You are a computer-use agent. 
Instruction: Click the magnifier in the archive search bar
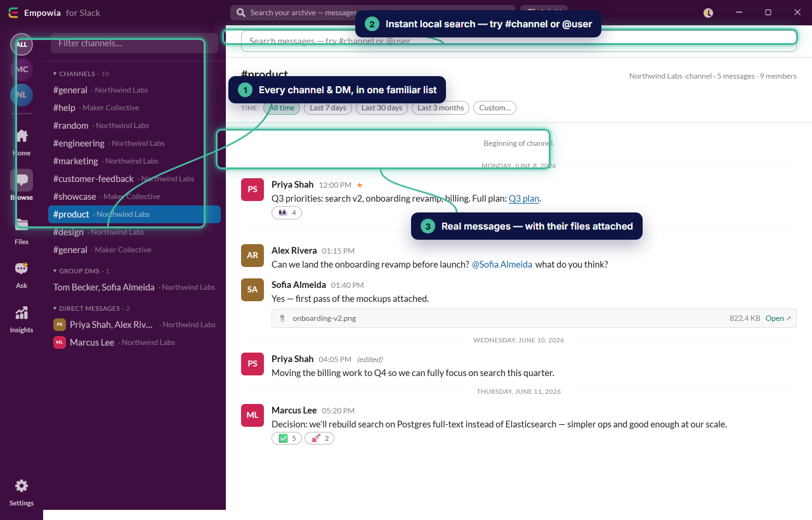(x=242, y=13)
